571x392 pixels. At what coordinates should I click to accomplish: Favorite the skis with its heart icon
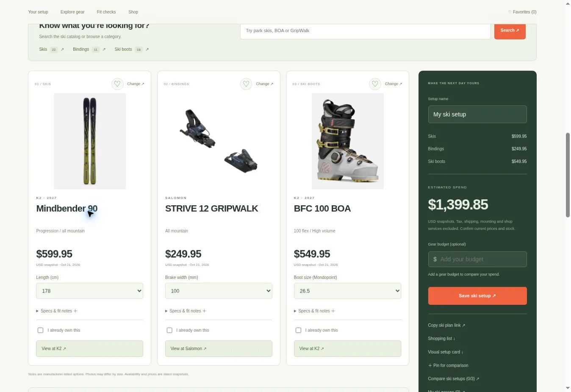coord(117,84)
